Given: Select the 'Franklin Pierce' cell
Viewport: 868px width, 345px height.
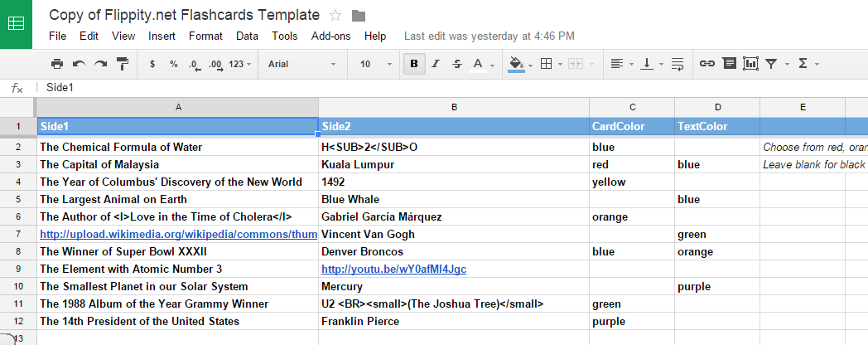Looking at the screenshot, I should click(x=454, y=321).
